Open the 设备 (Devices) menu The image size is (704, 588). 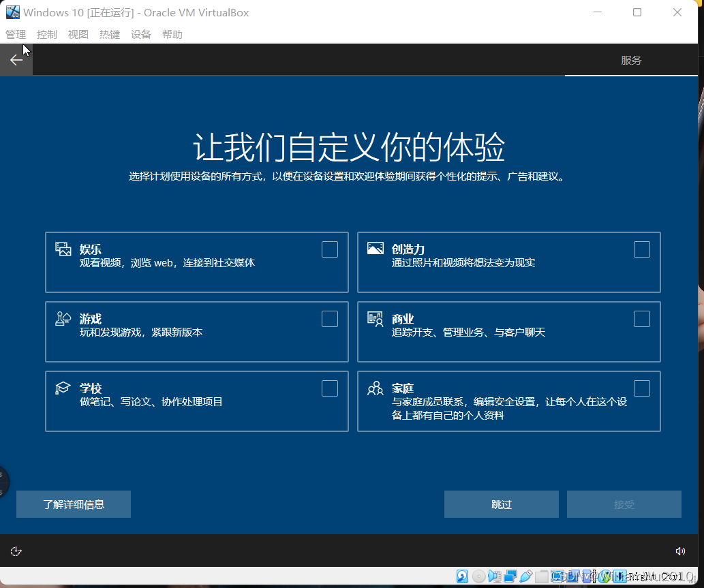click(141, 35)
